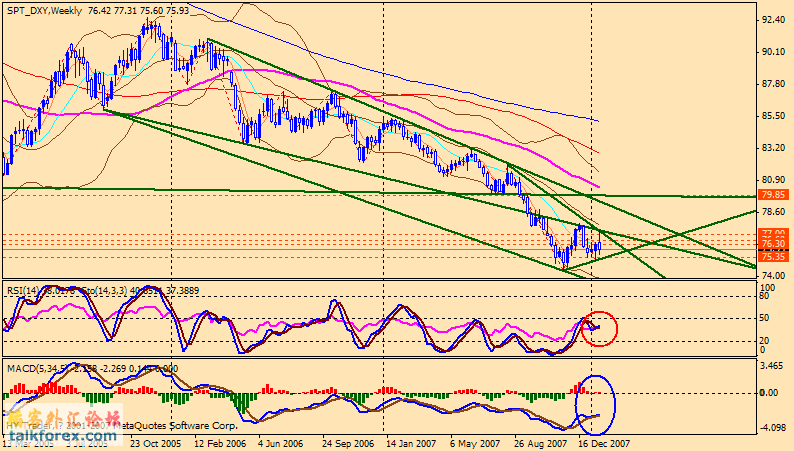794x451 pixels.
Task: Select the RSI scale value 50
Action: click(x=765, y=318)
